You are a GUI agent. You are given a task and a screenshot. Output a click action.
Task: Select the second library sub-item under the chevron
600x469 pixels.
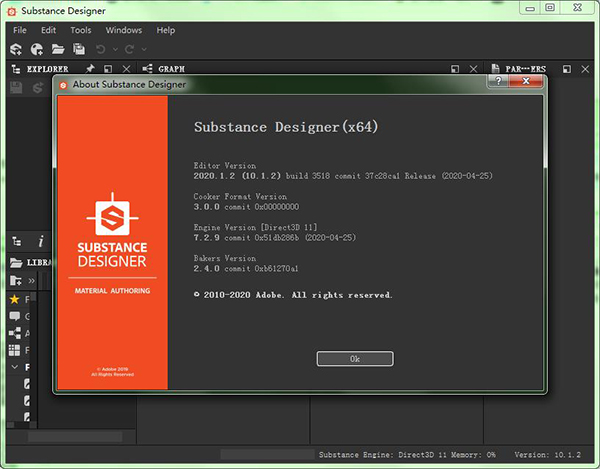point(27,401)
